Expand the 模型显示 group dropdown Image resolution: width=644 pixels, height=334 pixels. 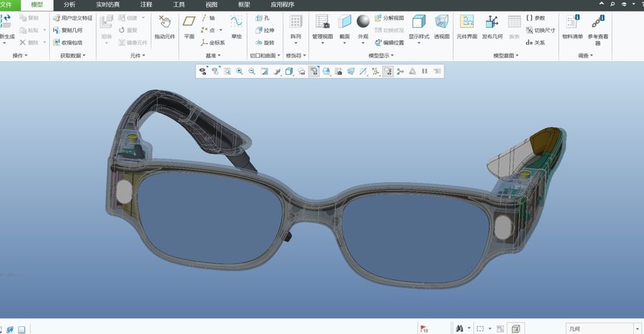(x=381, y=55)
